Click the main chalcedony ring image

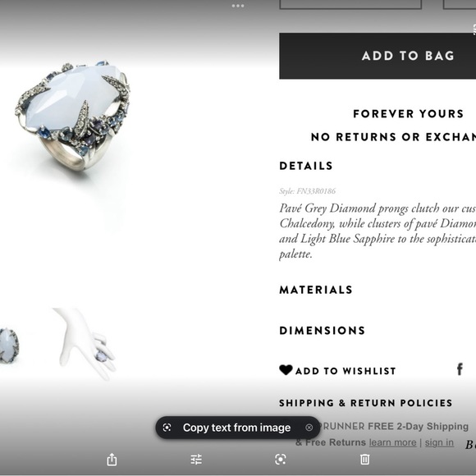73,116
